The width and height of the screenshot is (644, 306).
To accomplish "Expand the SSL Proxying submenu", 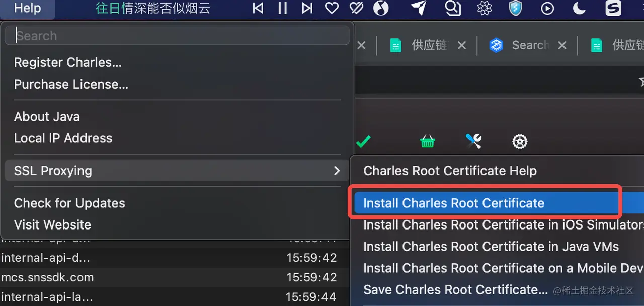I will point(177,171).
